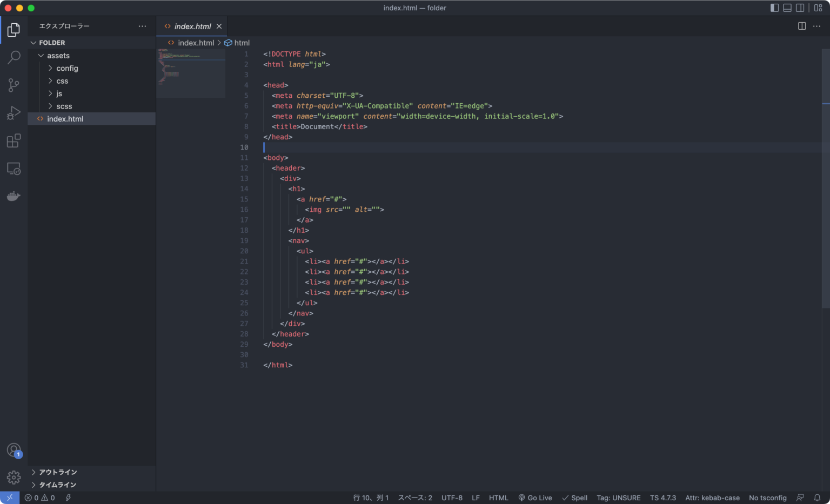Screen dimensions: 830x504
Task: Click UTF-8 to change file encoding
Action: (x=452, y=498)
